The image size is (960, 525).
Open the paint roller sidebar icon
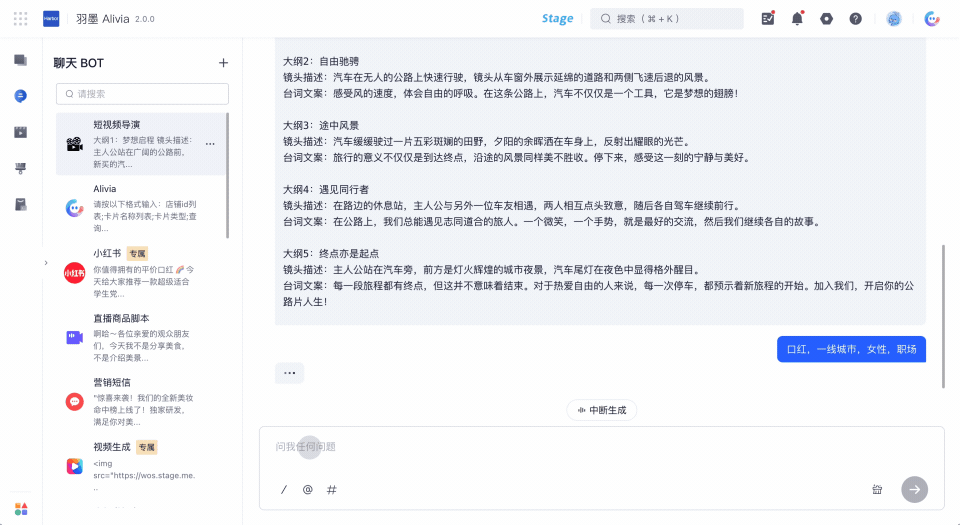pyautogui.click(x=20, y=168)
